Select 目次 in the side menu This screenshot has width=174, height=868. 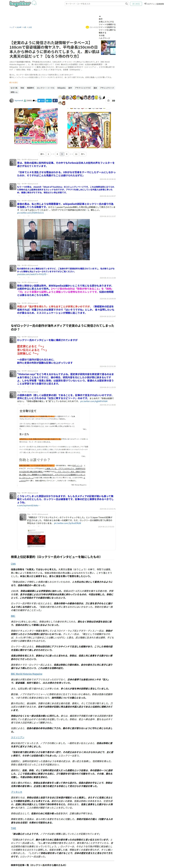pyautogui.click(x=100, y=19)
